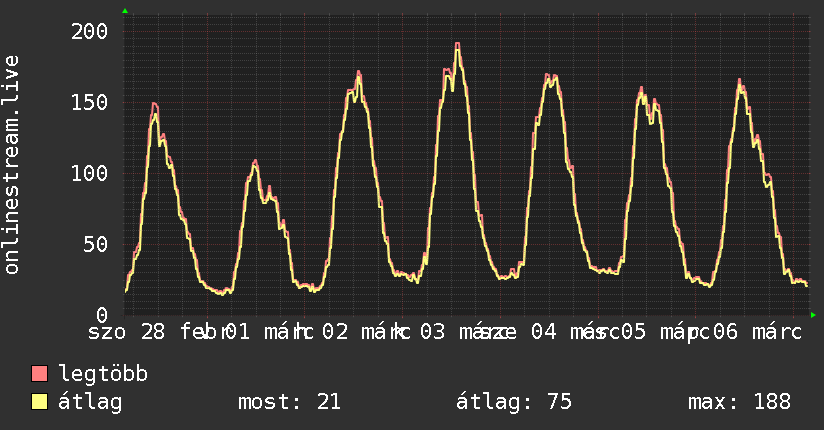Click the '03 márc' date label
824x430 pixels.
coord(460,332)
